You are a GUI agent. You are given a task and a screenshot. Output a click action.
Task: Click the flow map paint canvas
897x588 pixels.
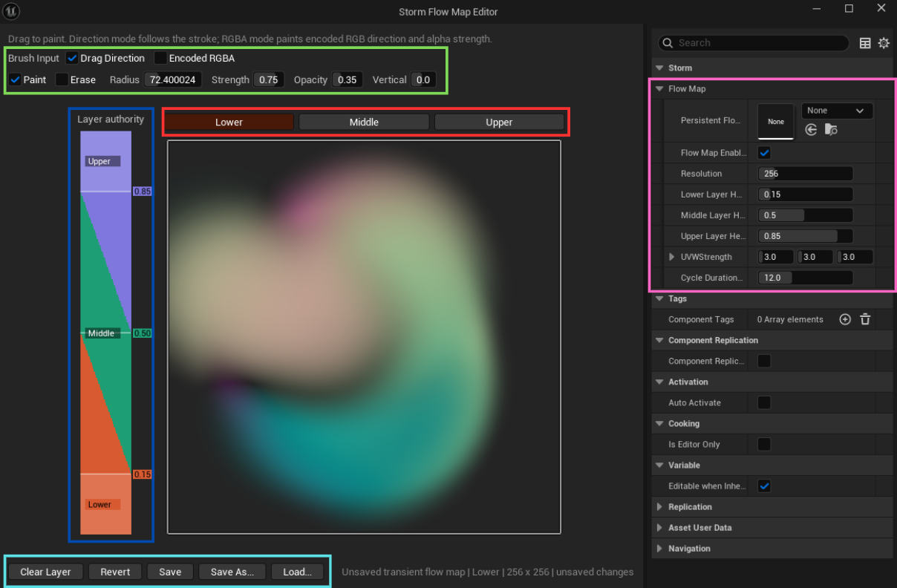point(364,337)
